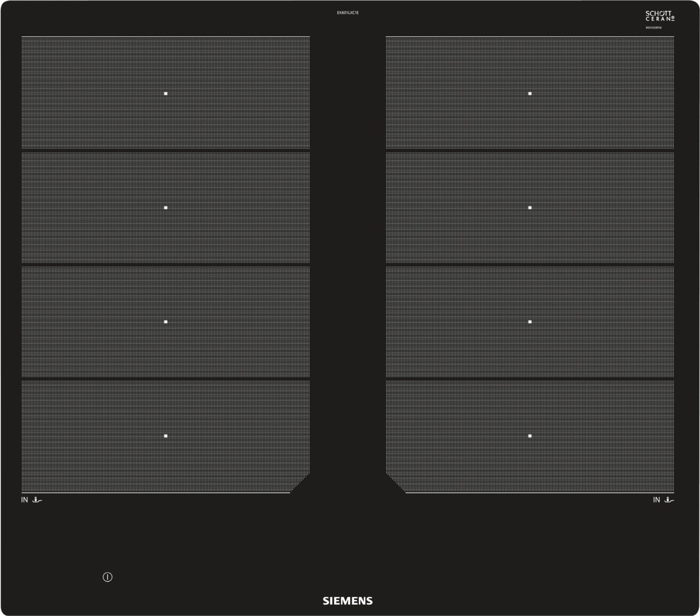
Task: Select the EX601LXC1E model number text
Action: pyautogui.click(x=348, y=13)
